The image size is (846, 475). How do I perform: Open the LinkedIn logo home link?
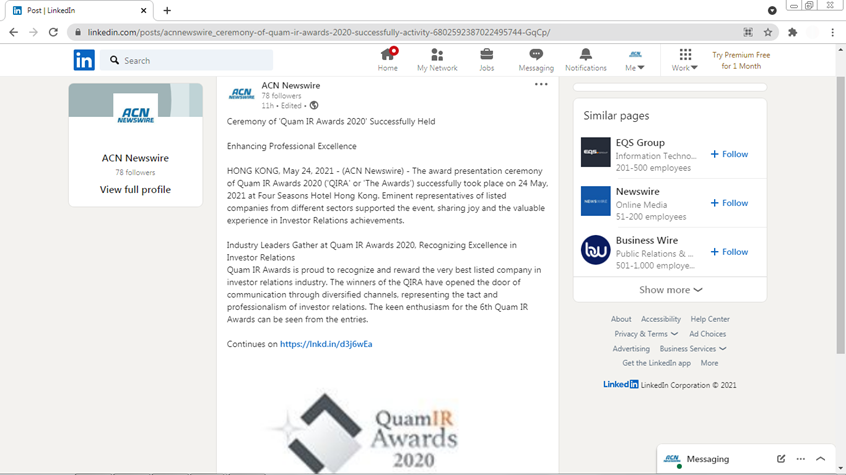coord(84,60)
